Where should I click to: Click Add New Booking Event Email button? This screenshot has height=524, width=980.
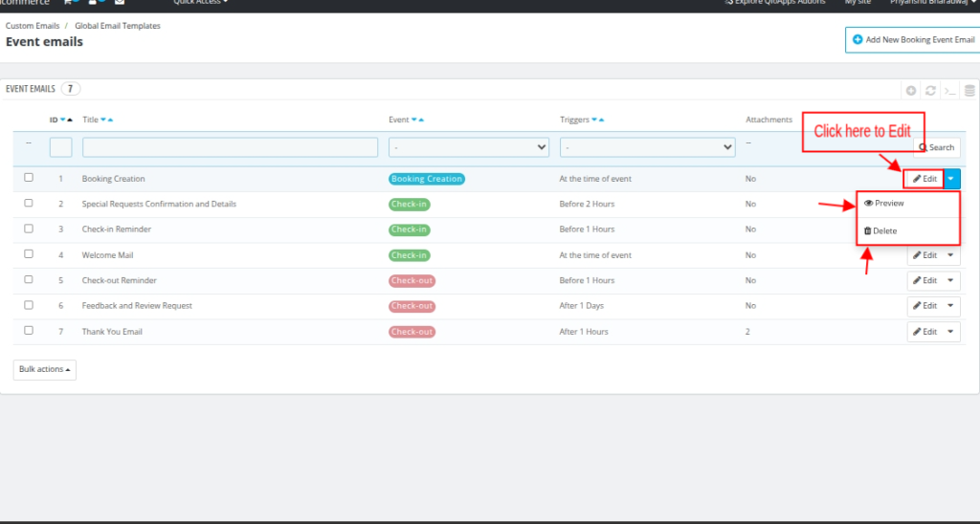(x=913, y=40)
